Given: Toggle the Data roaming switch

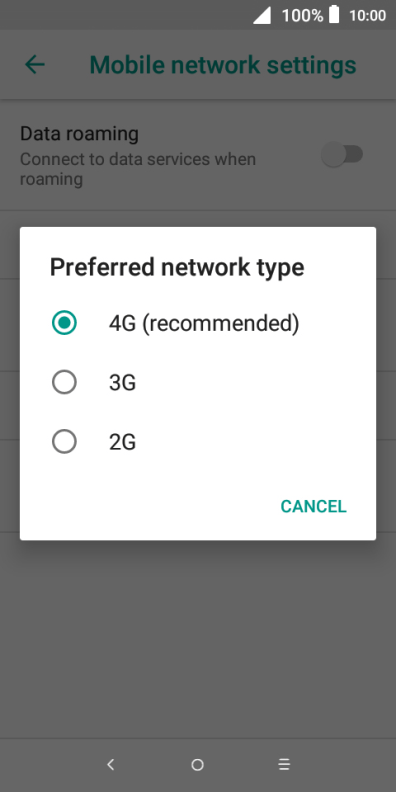Looking at the screenshot, I should click(342, 154).
